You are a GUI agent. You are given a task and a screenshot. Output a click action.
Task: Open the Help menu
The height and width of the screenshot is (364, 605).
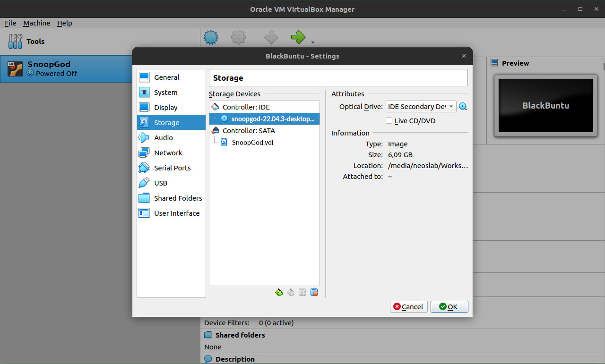64,23
